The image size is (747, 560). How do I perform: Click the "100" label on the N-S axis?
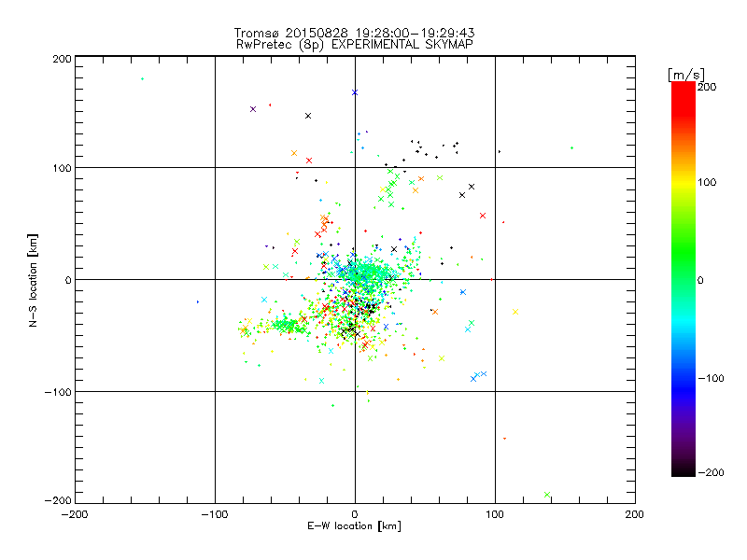point(62,168)
